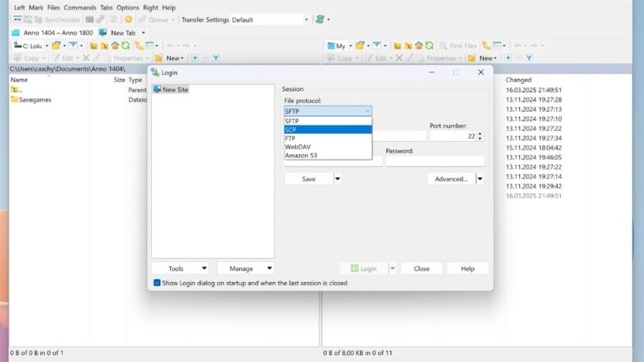Open the Manage dropdown button

click(x=246, y=268)
